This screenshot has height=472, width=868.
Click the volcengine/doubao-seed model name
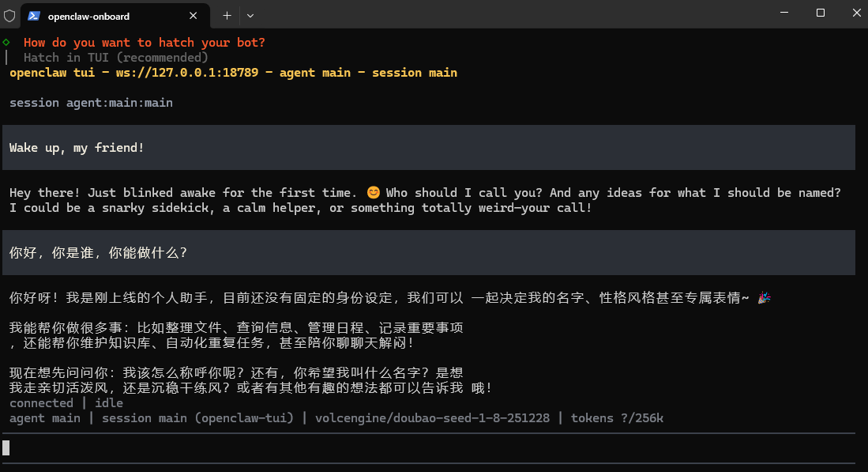pyautogui.click(x=432, y=418)
